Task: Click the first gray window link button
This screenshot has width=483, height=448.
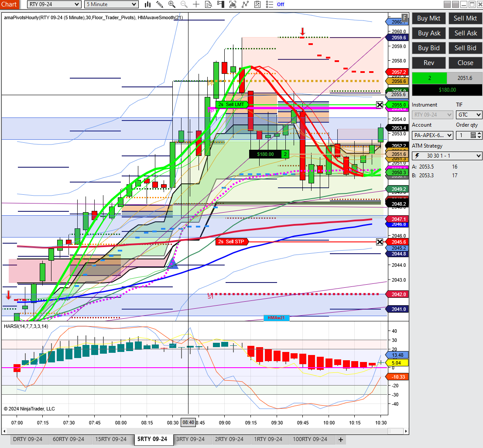Action: (x=447, y=4)
